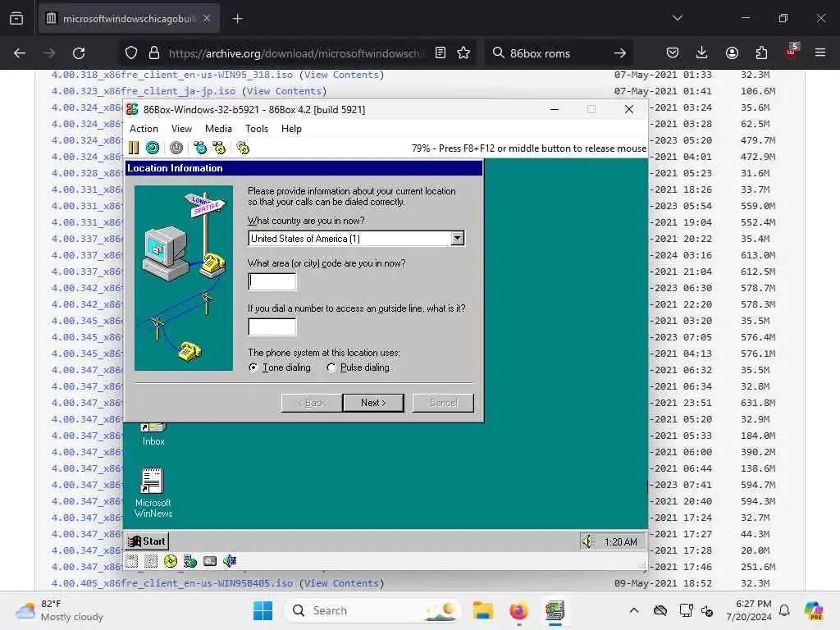Open WIN95_318.iso download link

[x=172, y=75]
